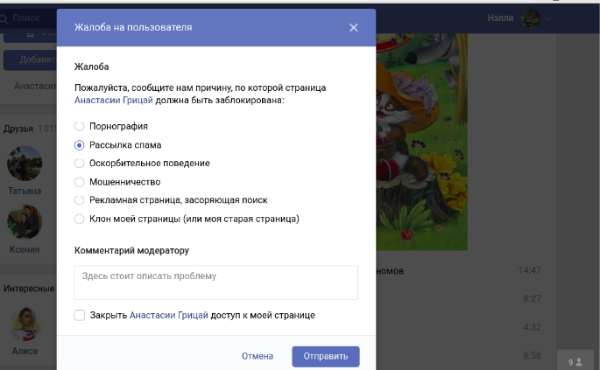600x370 pixels.
Task: Open Нэлли profile avatar in header
Action: pyautogui.click(x=531, y=18)
